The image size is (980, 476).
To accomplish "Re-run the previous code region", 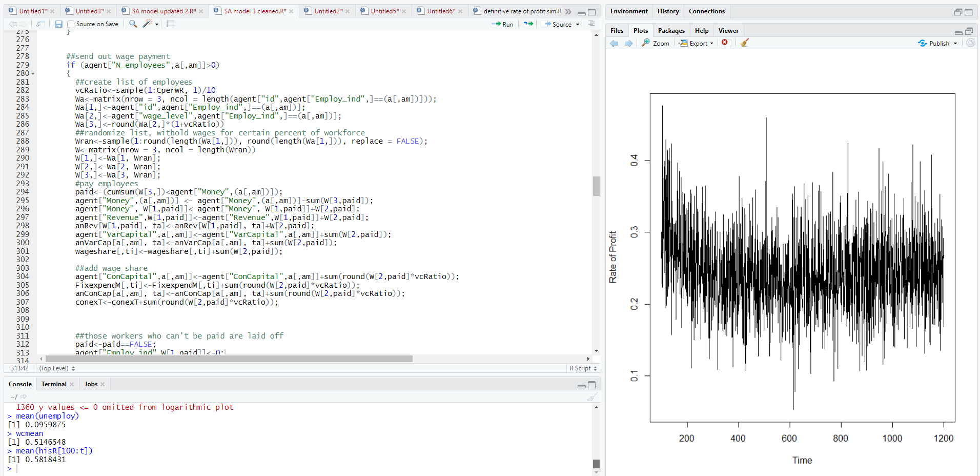I will [x=528, y=24].
